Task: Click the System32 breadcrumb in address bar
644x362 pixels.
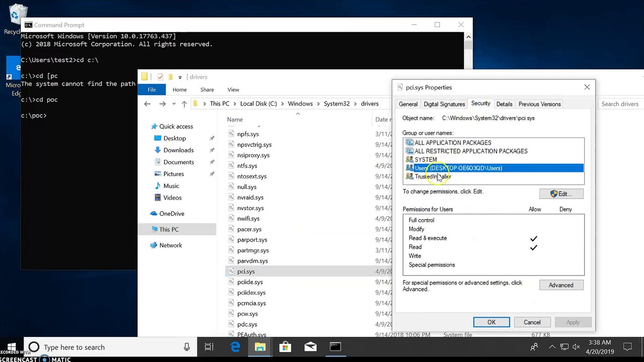Action: click(337, 104)
